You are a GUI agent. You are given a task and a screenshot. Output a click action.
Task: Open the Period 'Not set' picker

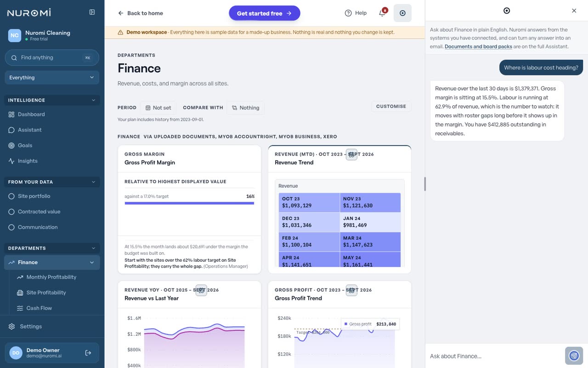click(158, 108)
